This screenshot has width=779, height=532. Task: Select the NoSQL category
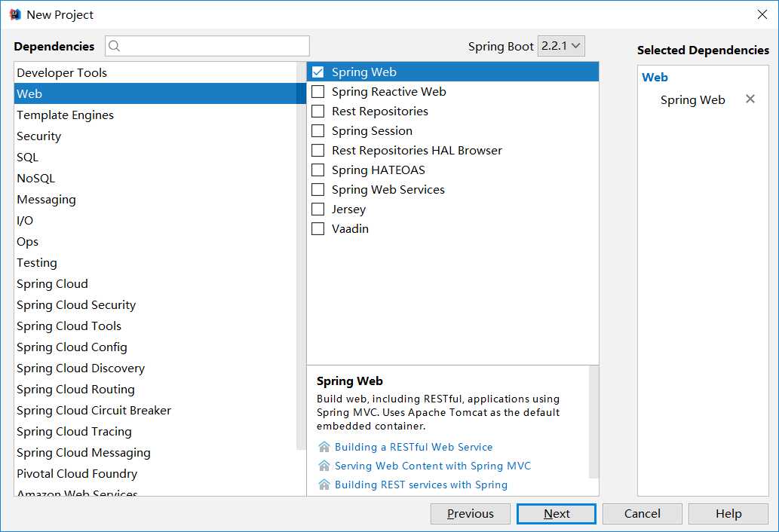155,178
